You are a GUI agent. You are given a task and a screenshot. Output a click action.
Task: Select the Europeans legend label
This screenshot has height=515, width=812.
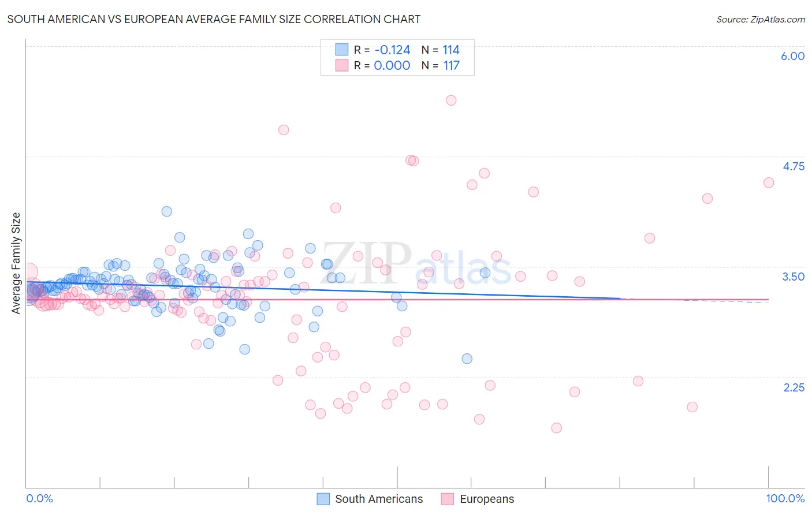click(487, 499)
